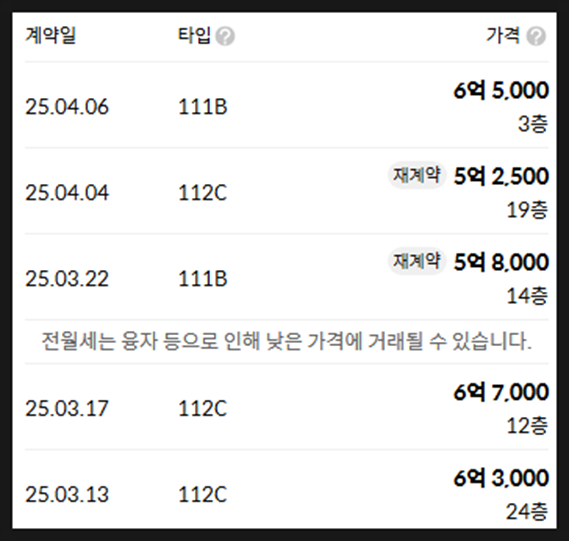Viewport: 569px width, 541px height.
Task: Select the 6억 7,000 price entry
Action: (x=501, y=392)
